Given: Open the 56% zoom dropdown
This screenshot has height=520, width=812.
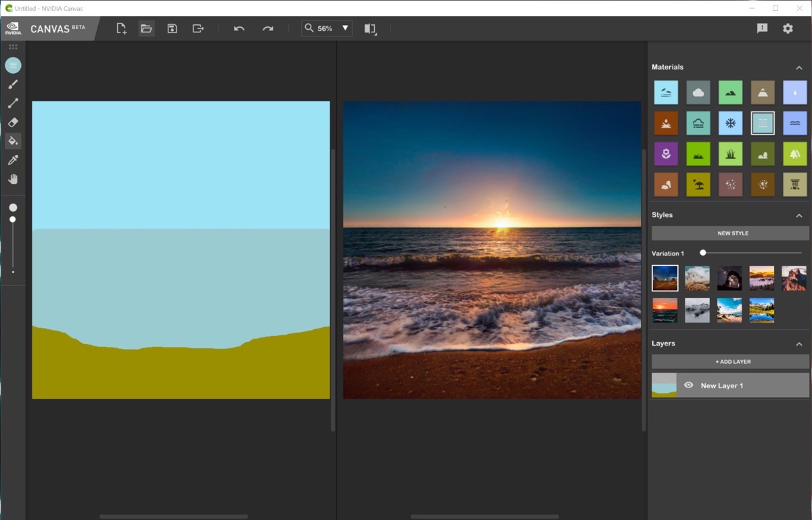Looking at the screenshot, I should (345, 28).
